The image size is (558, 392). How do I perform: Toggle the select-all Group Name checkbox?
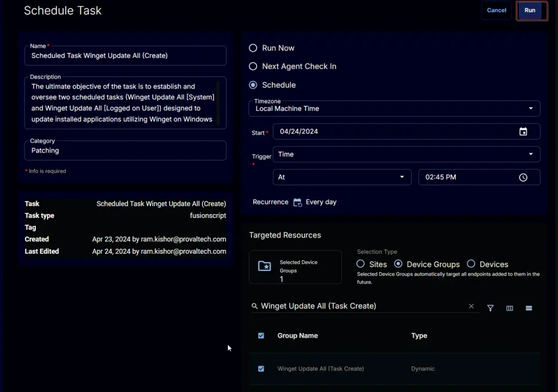point(261,336)
